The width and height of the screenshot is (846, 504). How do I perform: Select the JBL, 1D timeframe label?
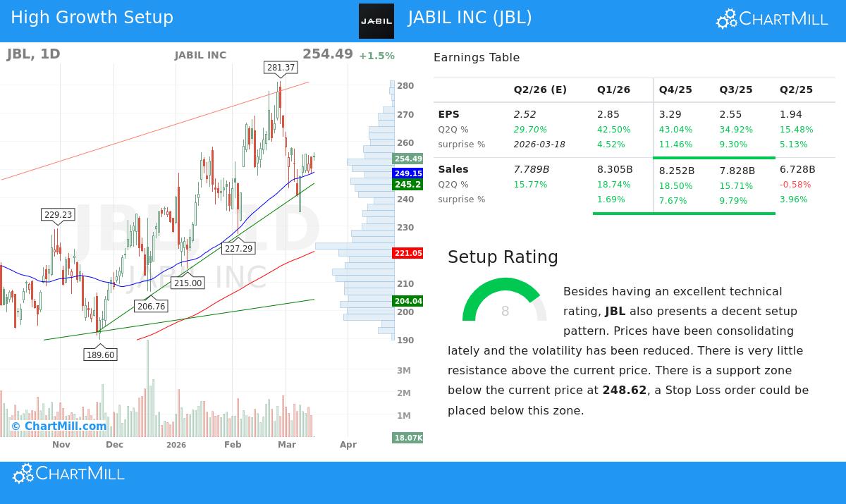33,53
